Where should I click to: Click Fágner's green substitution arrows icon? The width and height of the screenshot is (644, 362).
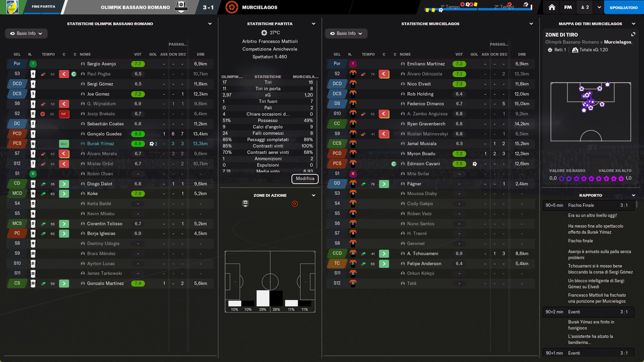pyautogui.click(x=363, y=184)
